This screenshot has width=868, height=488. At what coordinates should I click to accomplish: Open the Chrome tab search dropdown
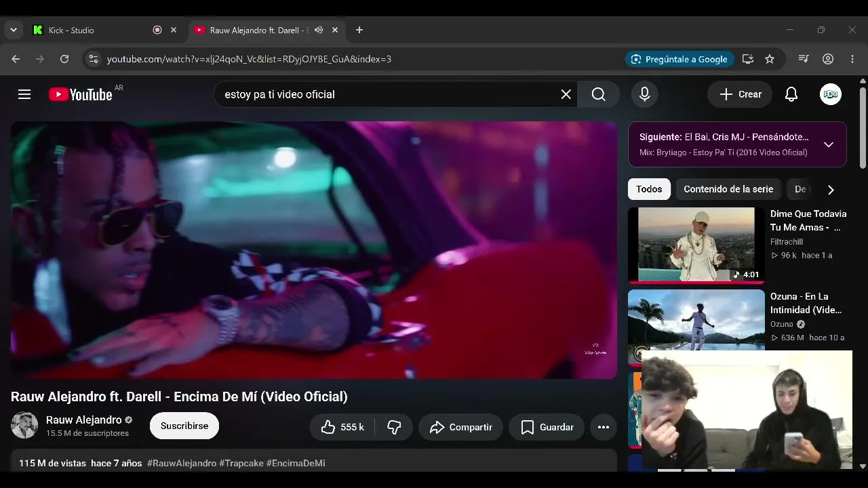(x=14, y=30)
